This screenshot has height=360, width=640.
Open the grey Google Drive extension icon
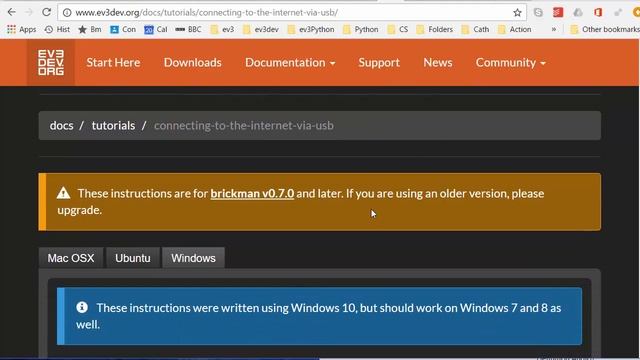click(x=578, y=12)
